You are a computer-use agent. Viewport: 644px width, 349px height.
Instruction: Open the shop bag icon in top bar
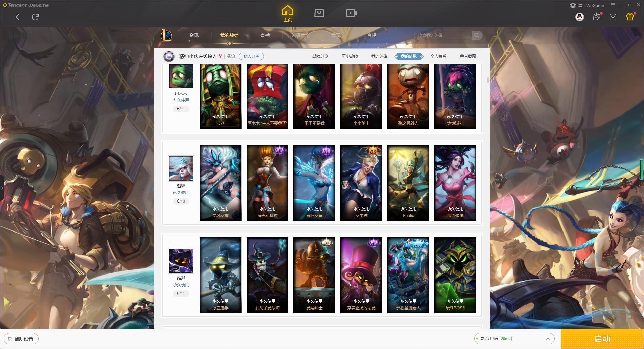tap(319, 13)
